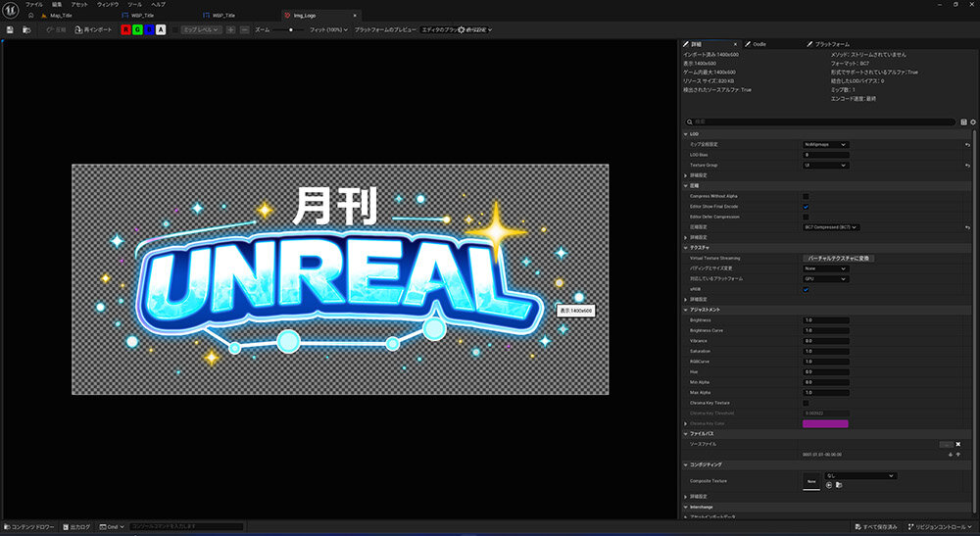Uncheck Editor Show Final Encode

click(807, 207)
